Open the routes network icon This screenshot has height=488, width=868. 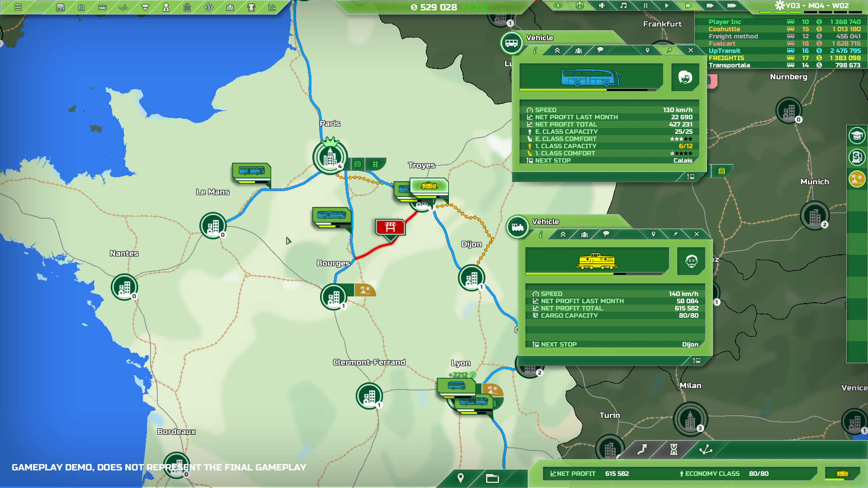tap(123, 7)
